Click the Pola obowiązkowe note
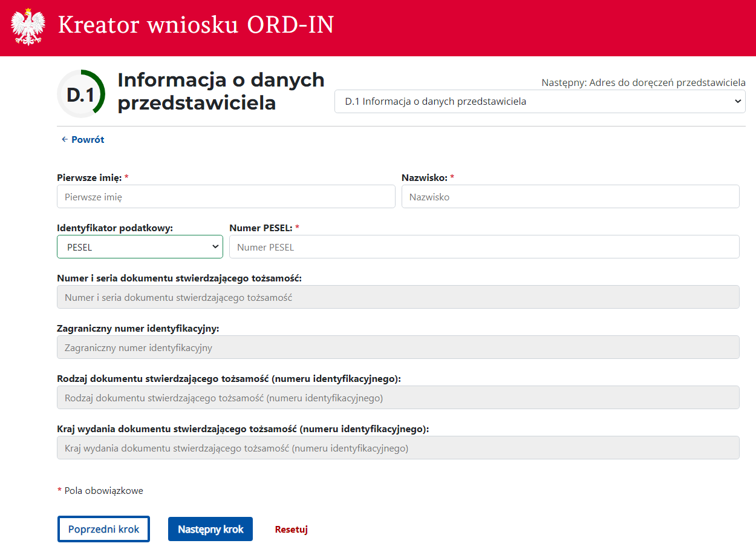This screenshot has height=552, width=756. click(x=103, y=491)
